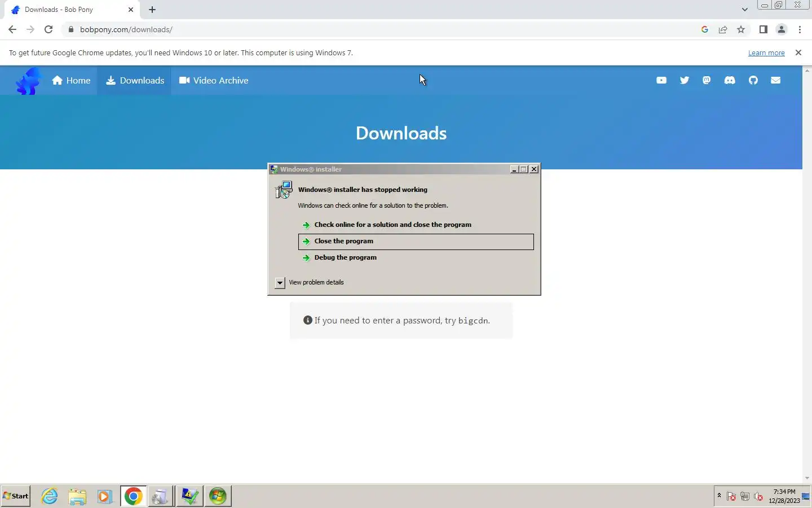Click the muted volume tray icon
The height and width of the screenshot is (508, 812).
pyautogui.click(x=758, y=497)
